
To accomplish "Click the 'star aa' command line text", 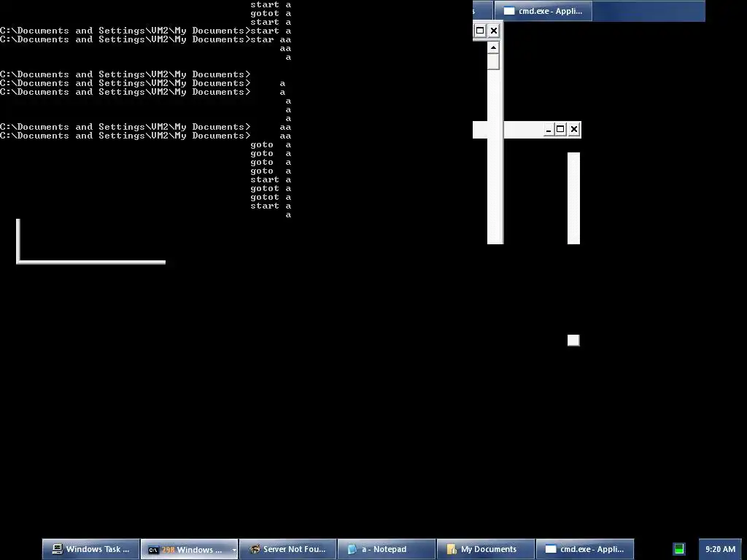I will coord(271,39).
